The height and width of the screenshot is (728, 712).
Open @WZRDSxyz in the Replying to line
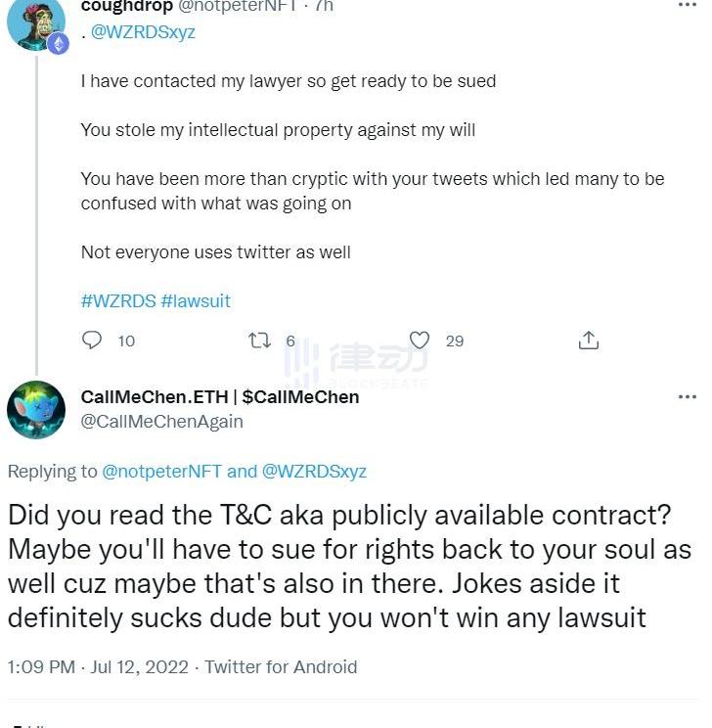tap(314, 471)
